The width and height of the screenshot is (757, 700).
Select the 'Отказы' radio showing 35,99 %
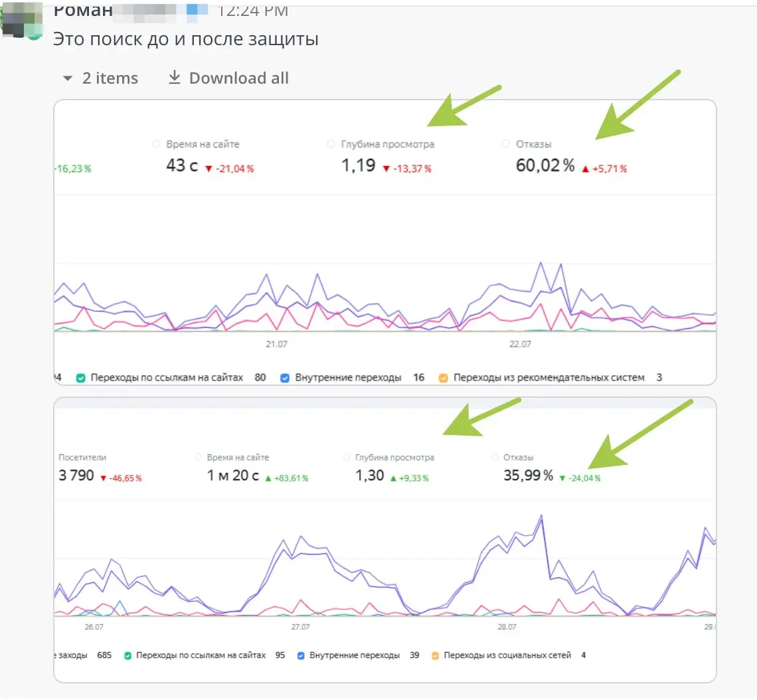494,457
